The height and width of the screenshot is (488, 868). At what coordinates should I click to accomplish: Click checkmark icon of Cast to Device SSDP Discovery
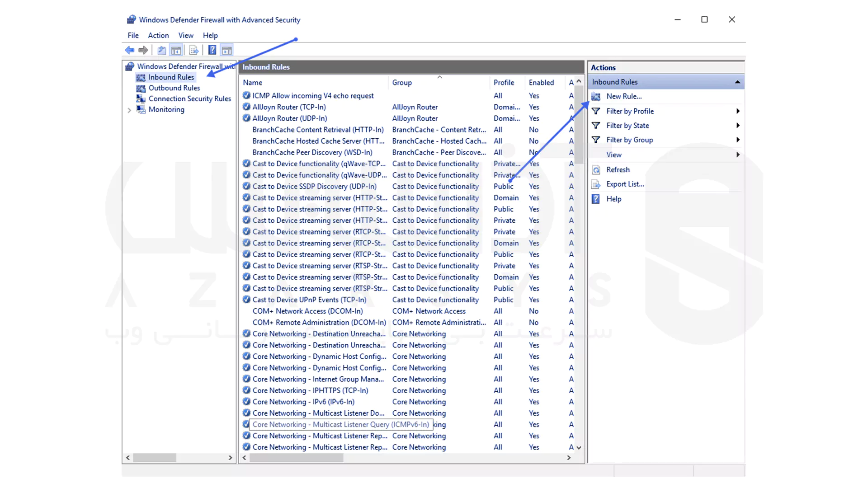point(246,186)
